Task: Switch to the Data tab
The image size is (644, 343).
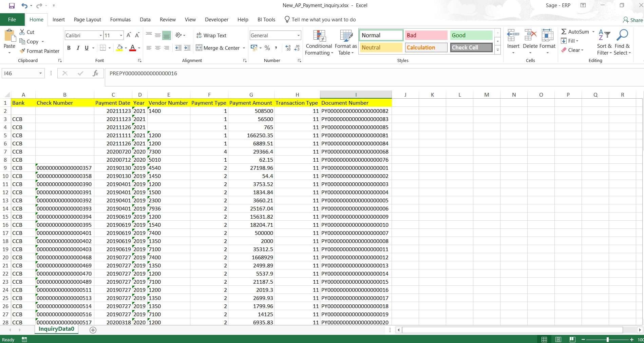Action: point(145,19)
